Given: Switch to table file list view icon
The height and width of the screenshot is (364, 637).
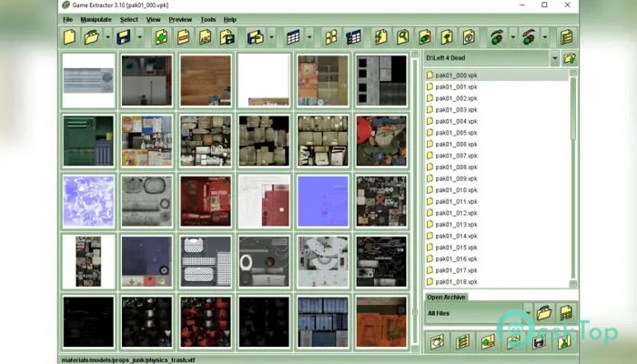Looking at the screenshot, I should (293, 37).
